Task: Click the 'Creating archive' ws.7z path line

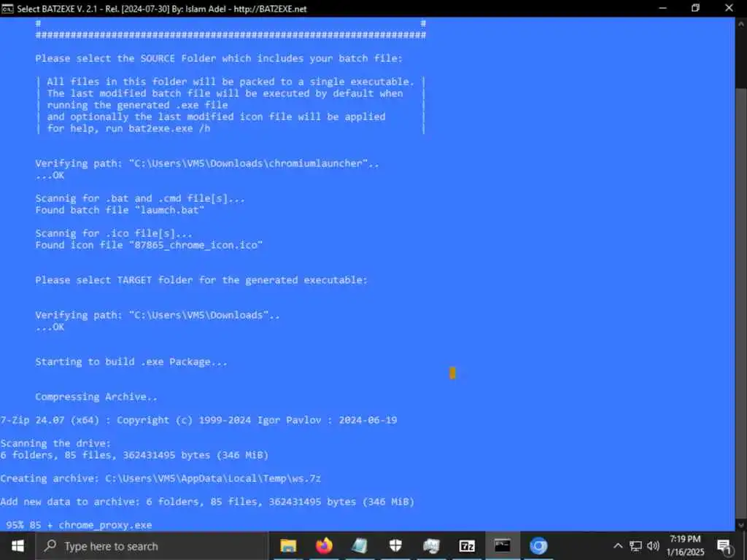Action: pos(160,478)
